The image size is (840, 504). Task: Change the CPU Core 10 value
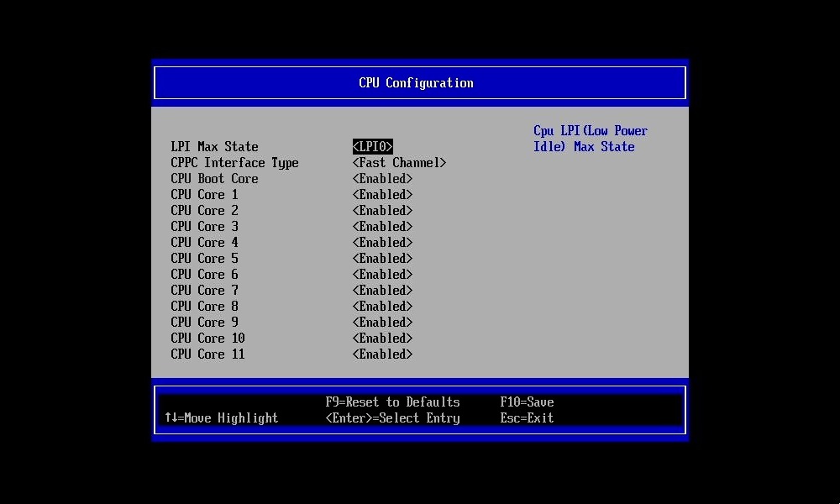click(382, 338)
